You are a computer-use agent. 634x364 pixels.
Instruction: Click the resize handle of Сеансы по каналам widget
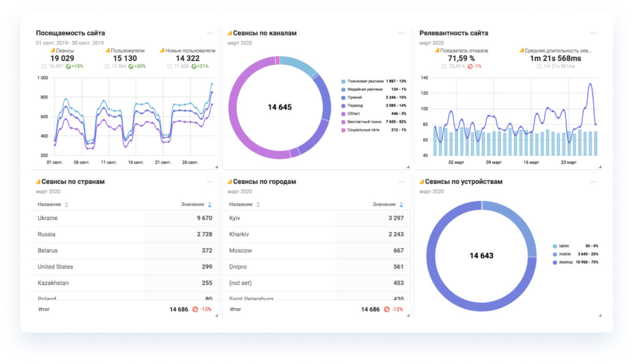(408, 167)
